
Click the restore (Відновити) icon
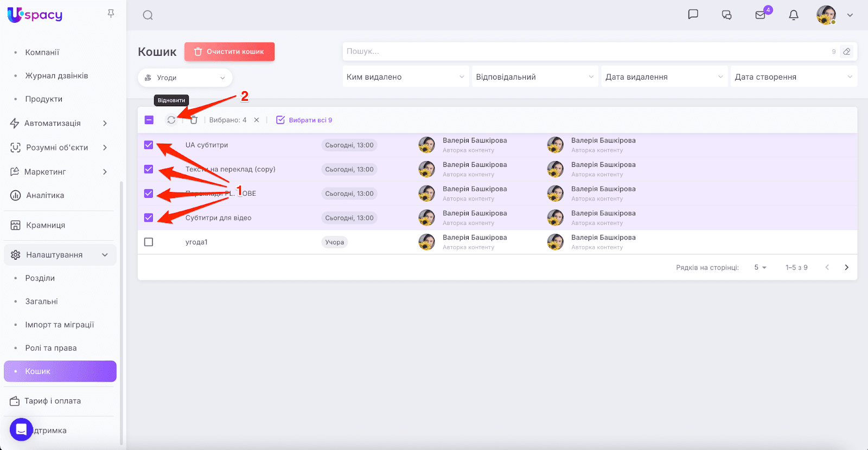(x=171, y=120)
